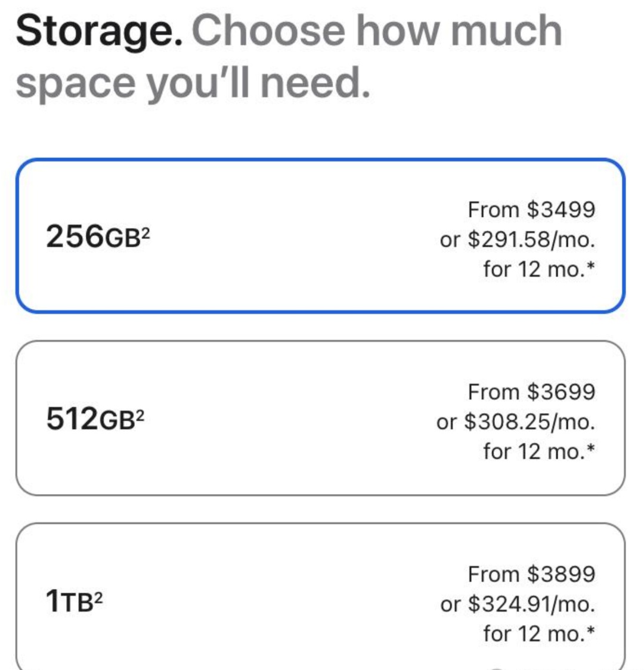Viewport: 644px width, 670px height.
Task: Click the bold Storage. heading
Action: click(100, 31)
